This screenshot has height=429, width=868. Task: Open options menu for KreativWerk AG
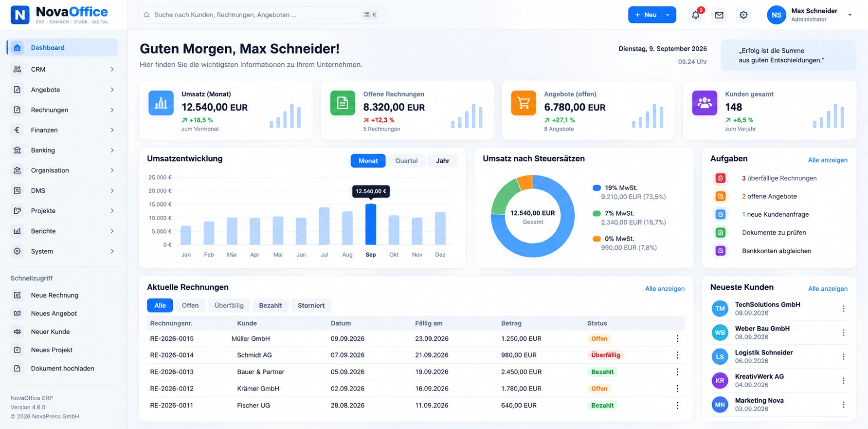[x=844, y=380]
